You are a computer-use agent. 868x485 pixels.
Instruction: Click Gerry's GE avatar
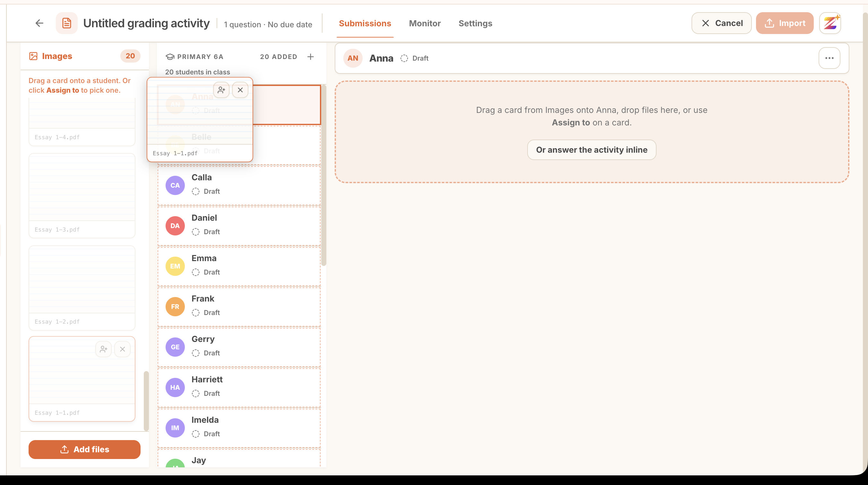[x=175, y=347]
